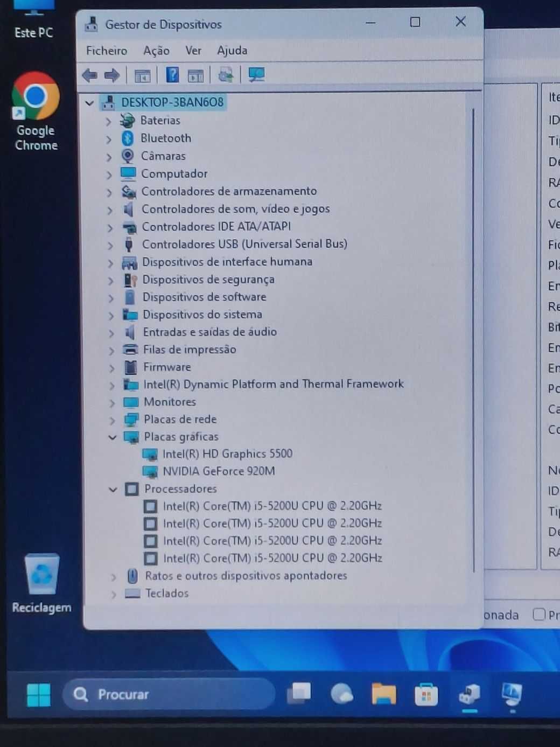This screenshot has height=747, width=560.
Task: Expand Controladores USB (Universal Serial Bus)
Action: coord(110,245)
